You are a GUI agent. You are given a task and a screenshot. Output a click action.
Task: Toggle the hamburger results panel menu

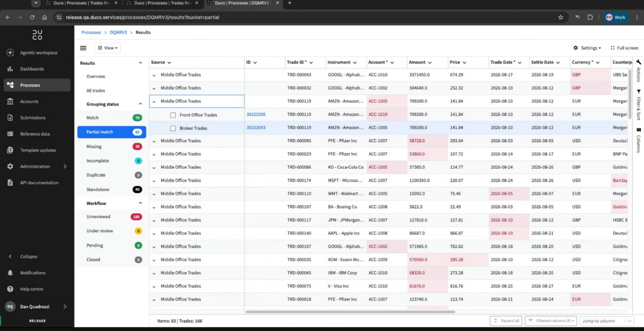pos(83,48)
